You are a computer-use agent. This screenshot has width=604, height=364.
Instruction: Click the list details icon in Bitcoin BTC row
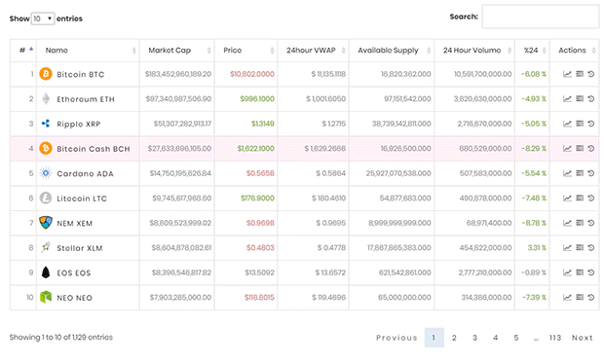pos(580,74)
